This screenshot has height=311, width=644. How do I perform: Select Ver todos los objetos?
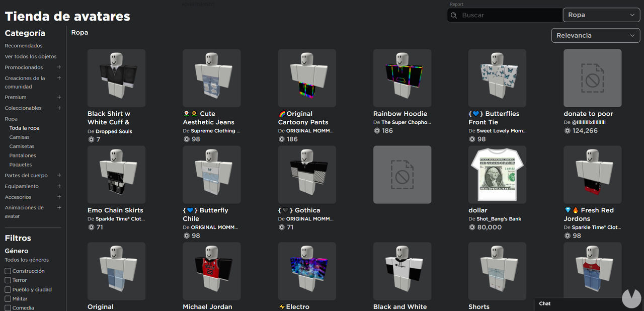pyautogui.click(x=31, y=56)
